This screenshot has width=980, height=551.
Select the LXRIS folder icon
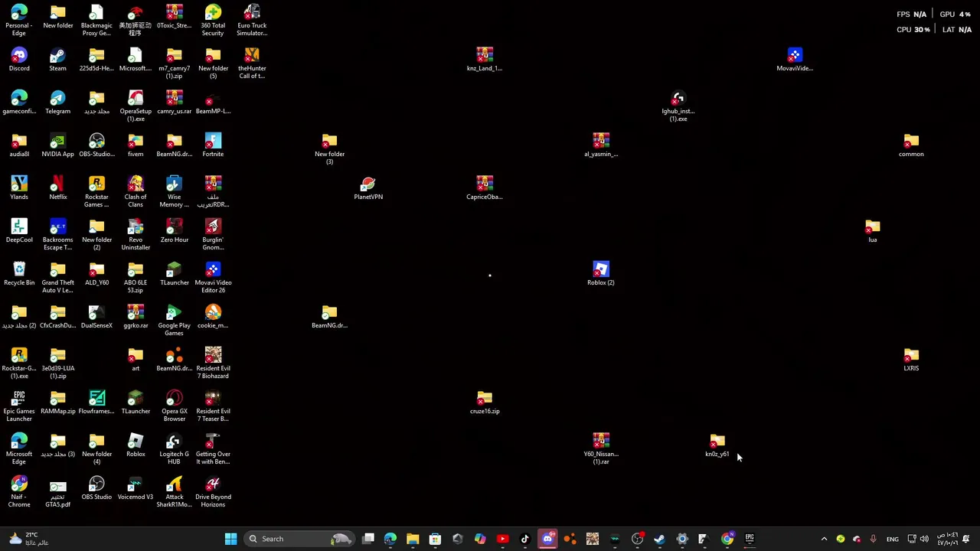click(911, 360)
